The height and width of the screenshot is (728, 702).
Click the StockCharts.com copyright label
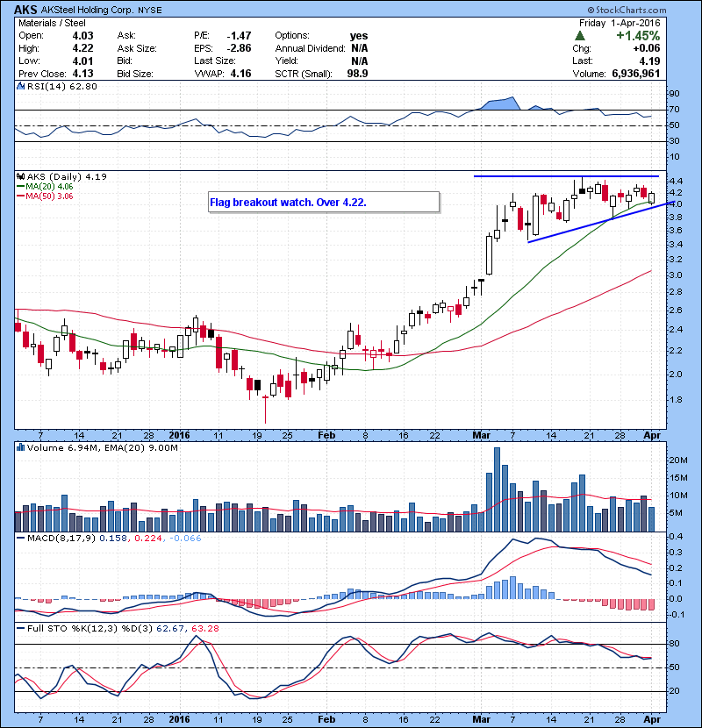tap(627, 10)
